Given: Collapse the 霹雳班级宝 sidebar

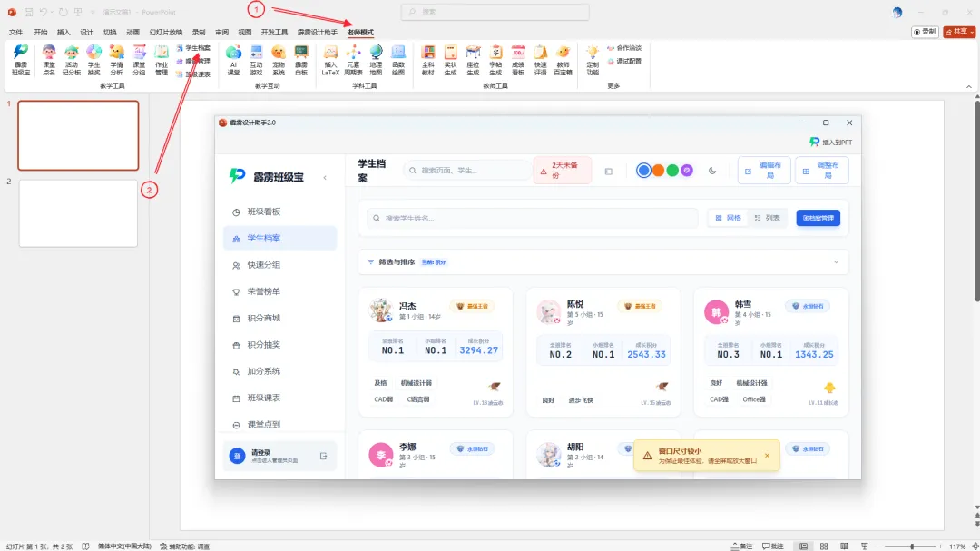Looking at the screenshot, I should [x=325, y=178].
